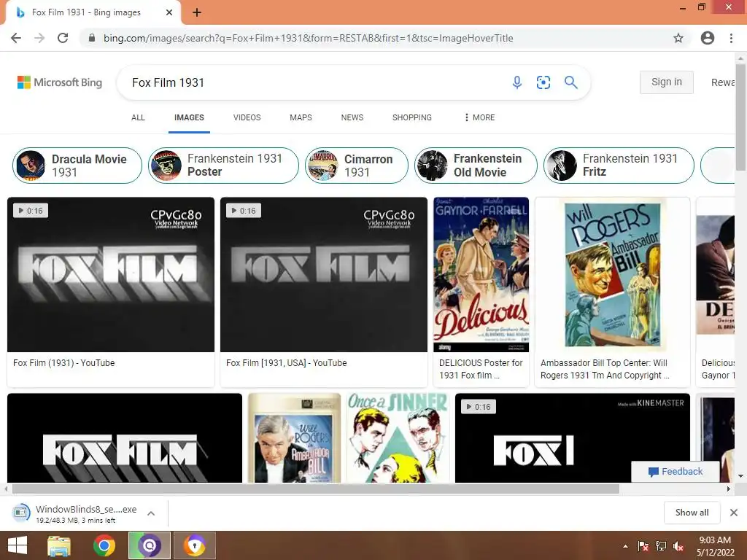Open the MAPS tab
747x560 pixels.
click(301, 117)
